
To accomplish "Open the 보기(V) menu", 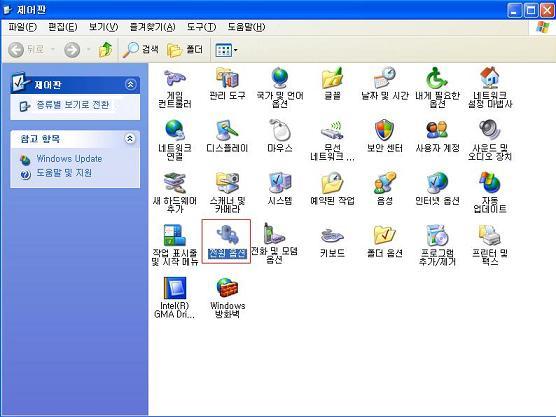I will [103, 27].
